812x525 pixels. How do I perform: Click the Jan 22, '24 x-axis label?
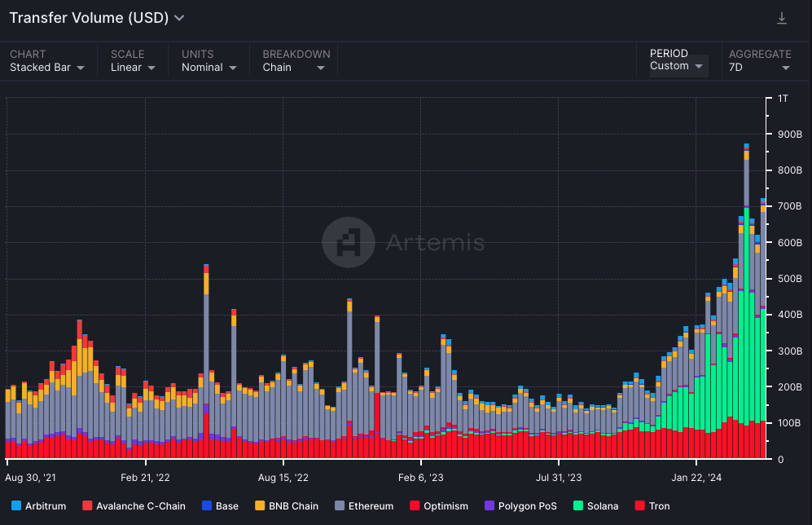pyautogui.click(x=696, y=478)
